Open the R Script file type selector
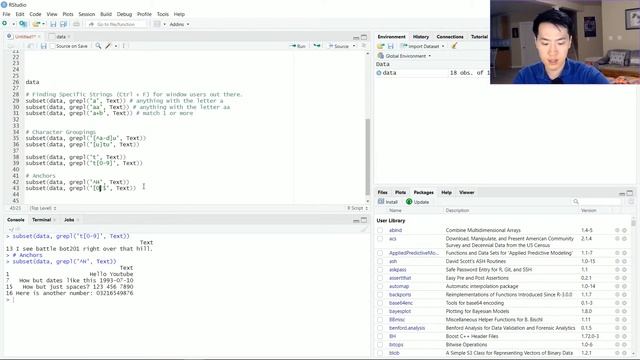 coord(358,208)
